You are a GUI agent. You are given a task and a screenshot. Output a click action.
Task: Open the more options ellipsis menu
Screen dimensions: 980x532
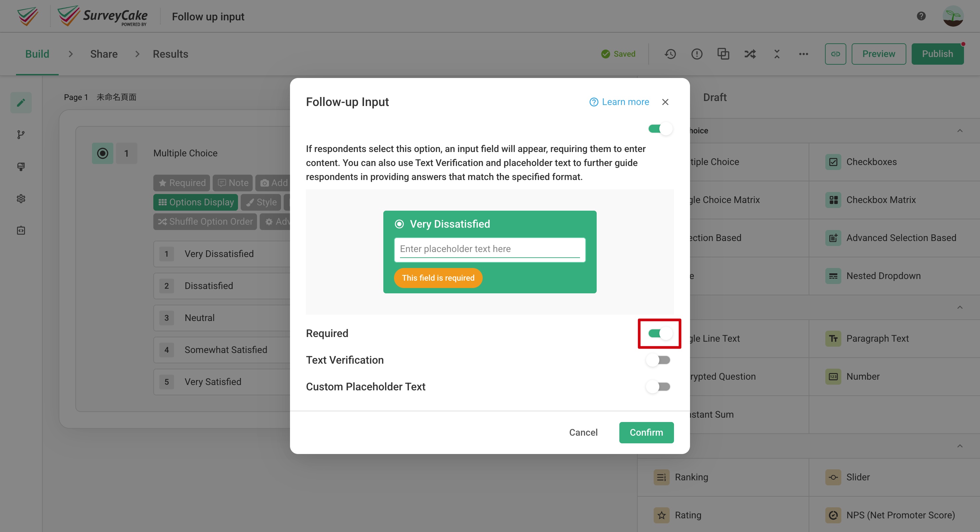click(x=803, y=54)
